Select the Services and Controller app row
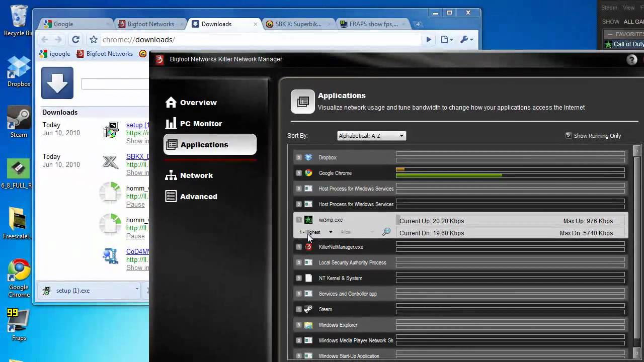644x362 pixels. pos(460,294)
